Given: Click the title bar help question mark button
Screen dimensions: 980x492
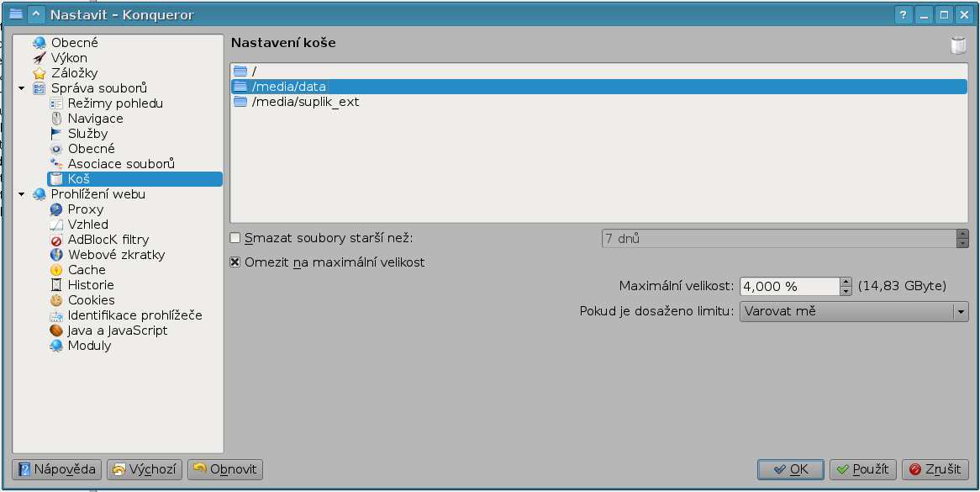Looking at the screenshot, I should click(904, 14).
